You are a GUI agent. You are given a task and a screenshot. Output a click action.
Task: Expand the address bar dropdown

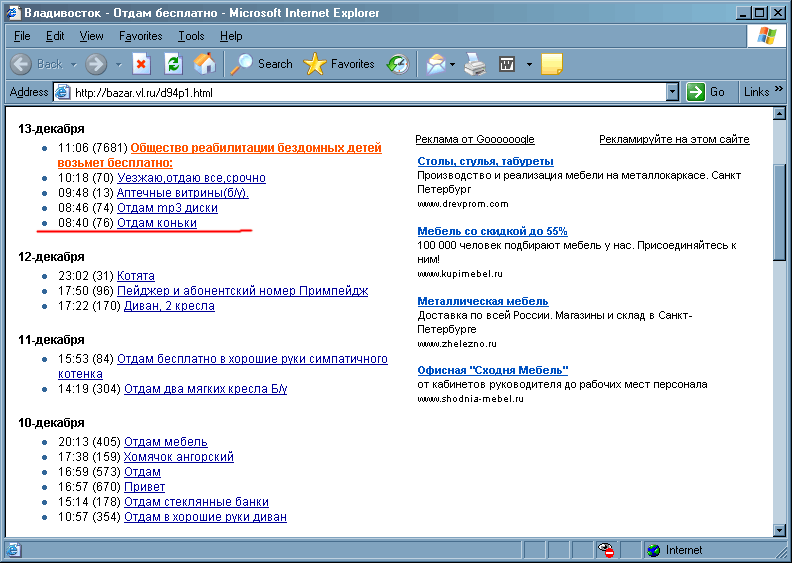pos(673,92)
